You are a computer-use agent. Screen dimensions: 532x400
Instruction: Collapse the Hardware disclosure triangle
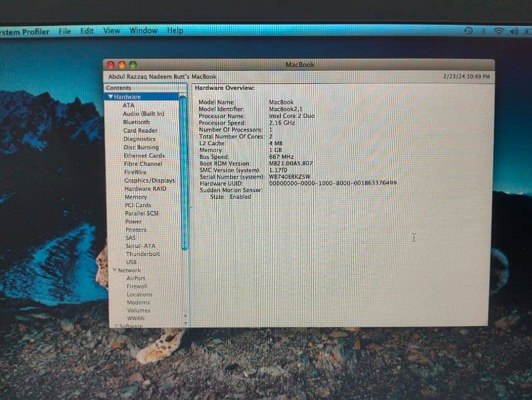[110, 97]
